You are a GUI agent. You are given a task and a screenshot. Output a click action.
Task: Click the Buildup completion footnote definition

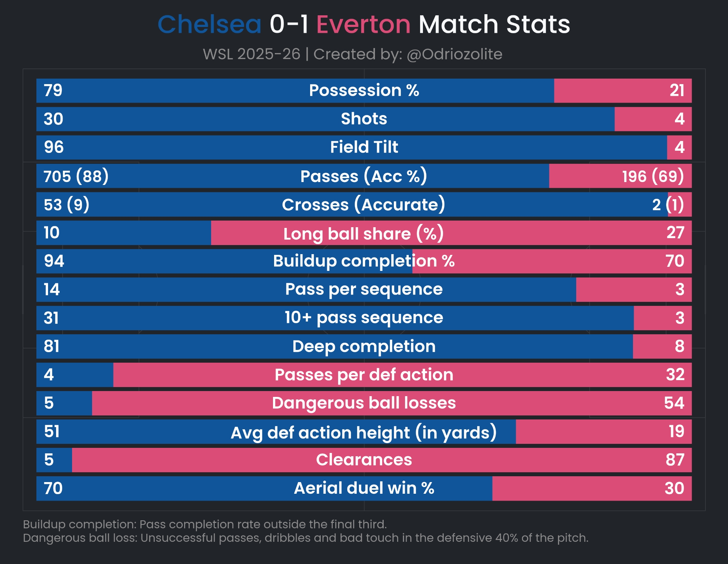205,524
